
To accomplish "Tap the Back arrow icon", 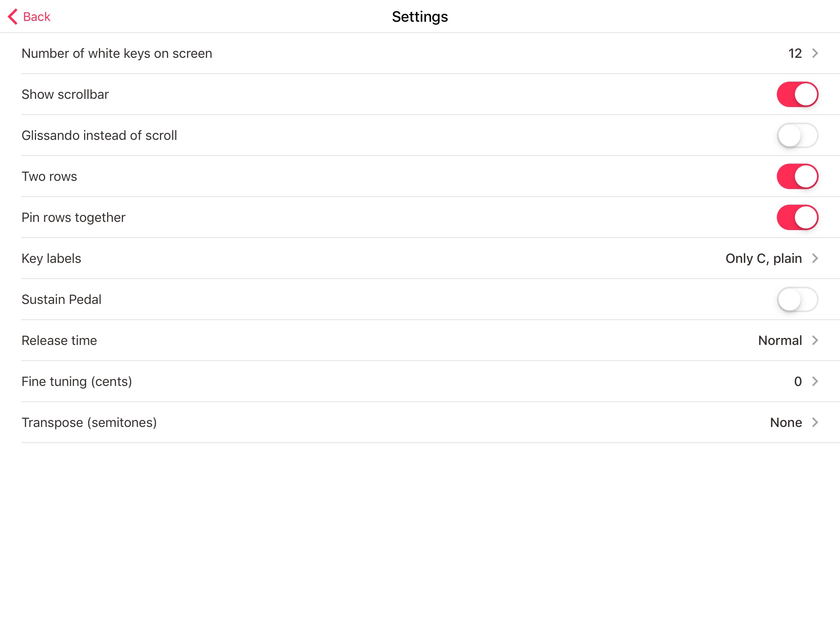I will 13,17.
